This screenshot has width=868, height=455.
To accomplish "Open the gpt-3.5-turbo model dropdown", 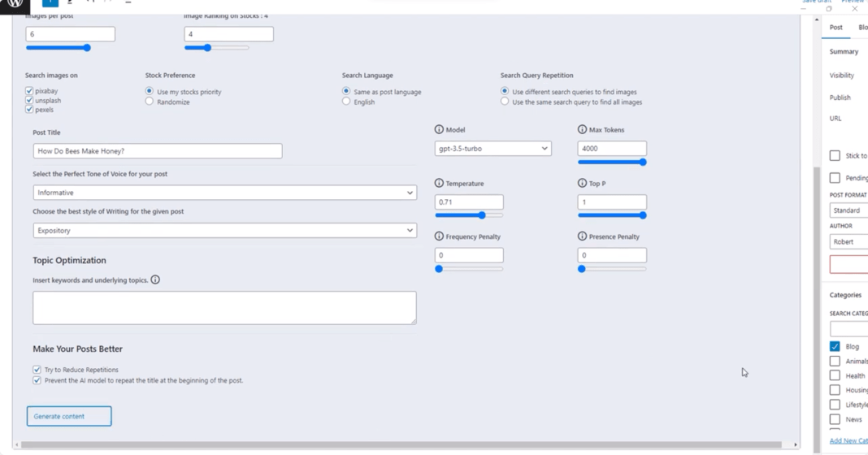I will 493,149.
